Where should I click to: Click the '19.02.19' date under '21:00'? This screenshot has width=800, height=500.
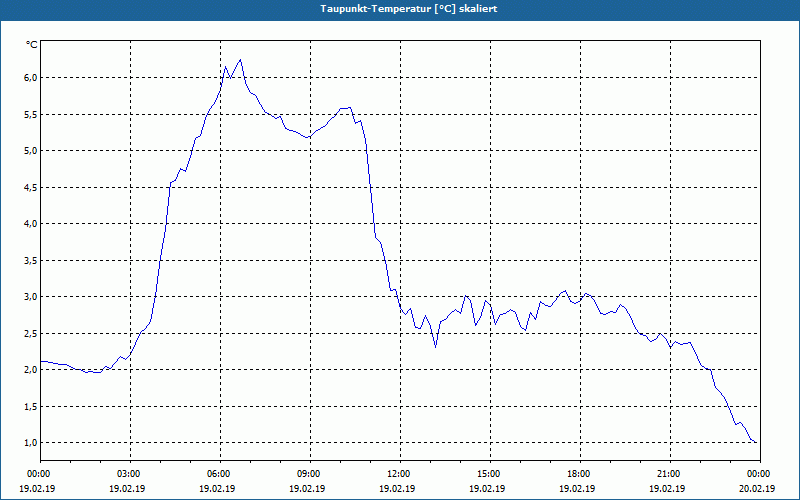(668, 488)
